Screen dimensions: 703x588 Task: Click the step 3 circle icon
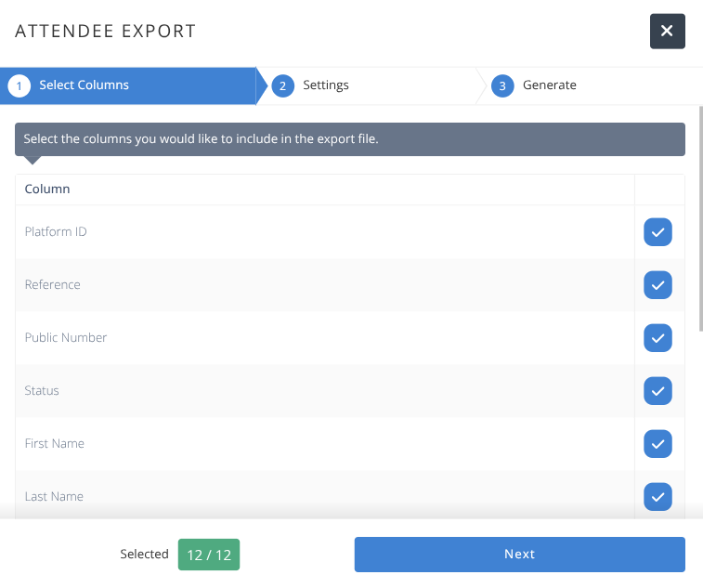(x=502, y=85)
